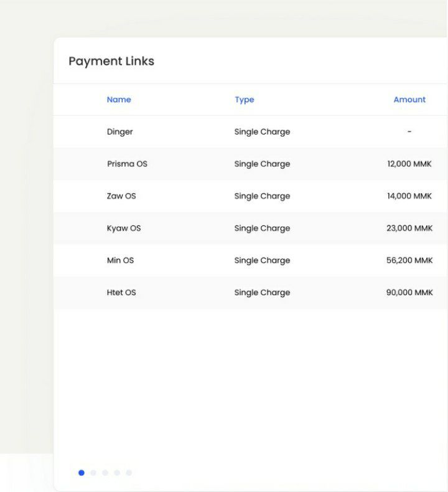Viewport: 448px width, 492px height.
Task: Sort by the Name column header
Action: pyautogui.click(x=119, y=100)
